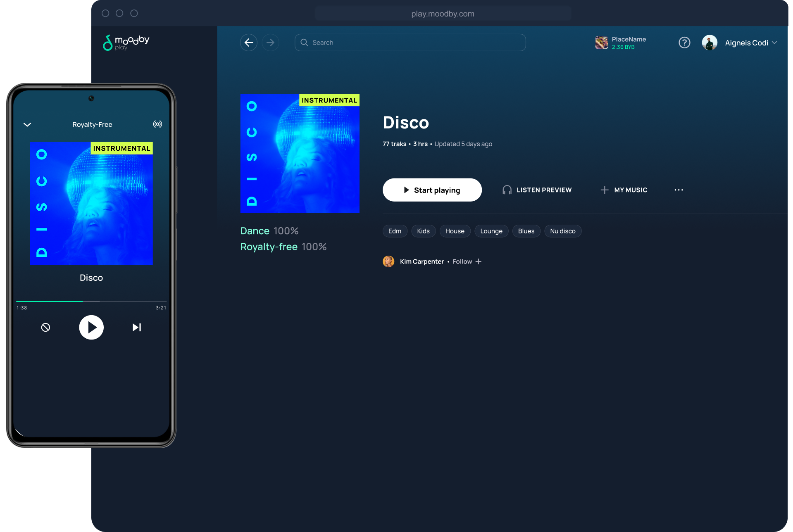Collapse the phone player with the down chevron

[x=27, y=124]
